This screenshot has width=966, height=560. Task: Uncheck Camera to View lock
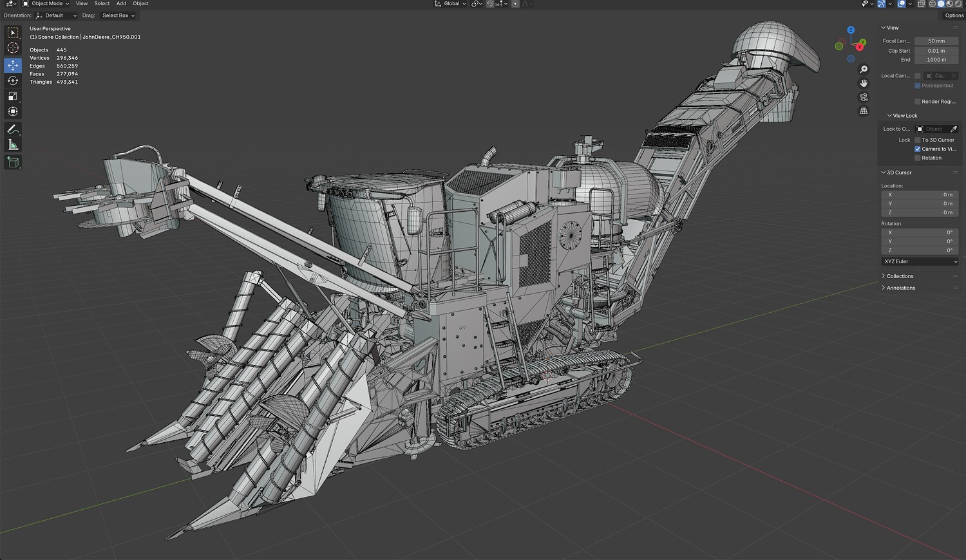918,149
